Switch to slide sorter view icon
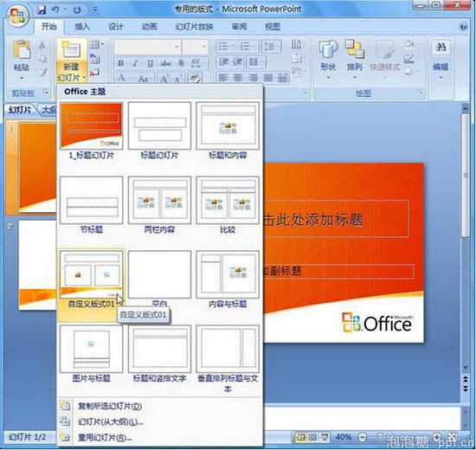This screenshot has width=476, height=450. point(312,437)
